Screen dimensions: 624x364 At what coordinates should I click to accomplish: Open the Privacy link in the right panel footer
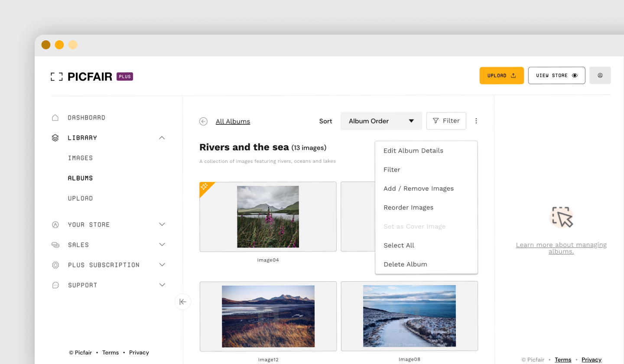tap(591, 360)
